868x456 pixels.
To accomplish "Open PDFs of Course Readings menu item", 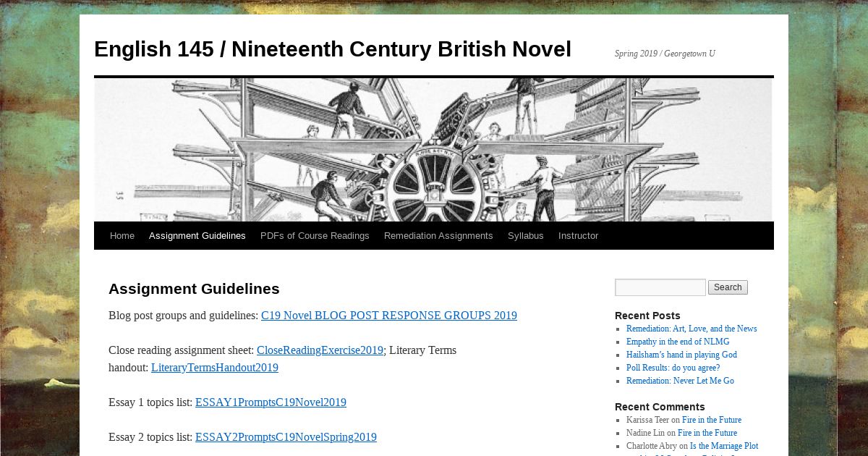I will click(x=315, y=236).
